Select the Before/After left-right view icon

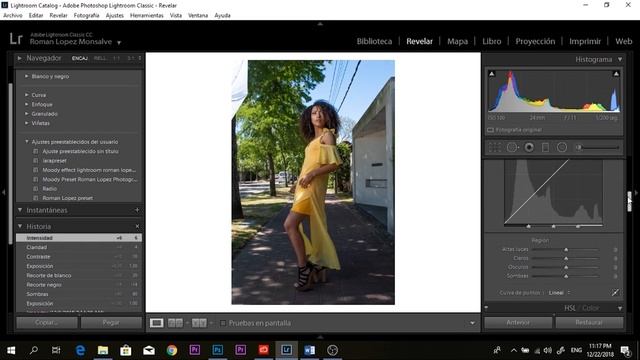pos(176,323)
